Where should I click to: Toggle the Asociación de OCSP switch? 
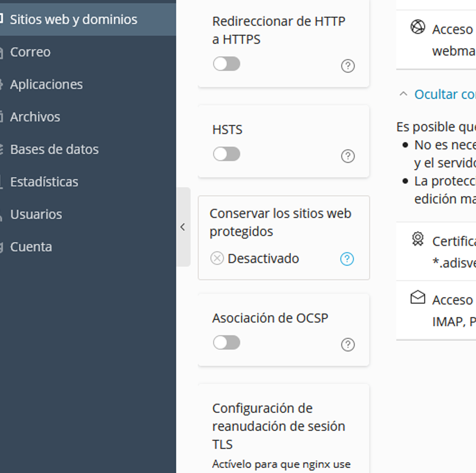(x=227, y=342)
